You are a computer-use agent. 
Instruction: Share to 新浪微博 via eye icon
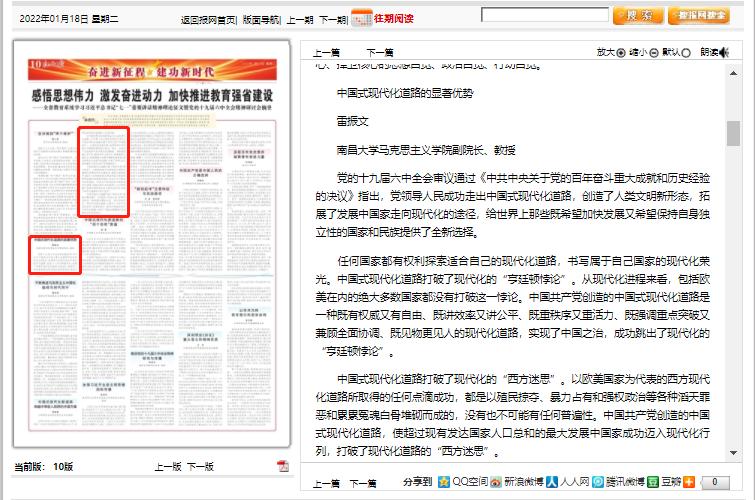(x=496, y=481)
